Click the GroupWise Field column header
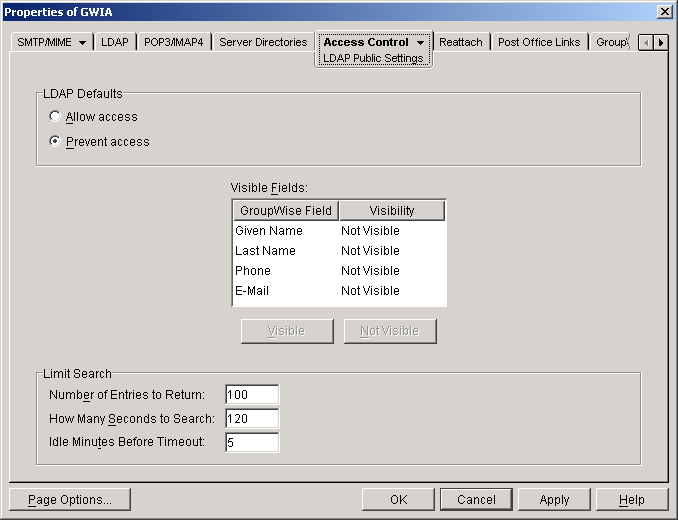The image size is (678, 520). tap(286, 211)
